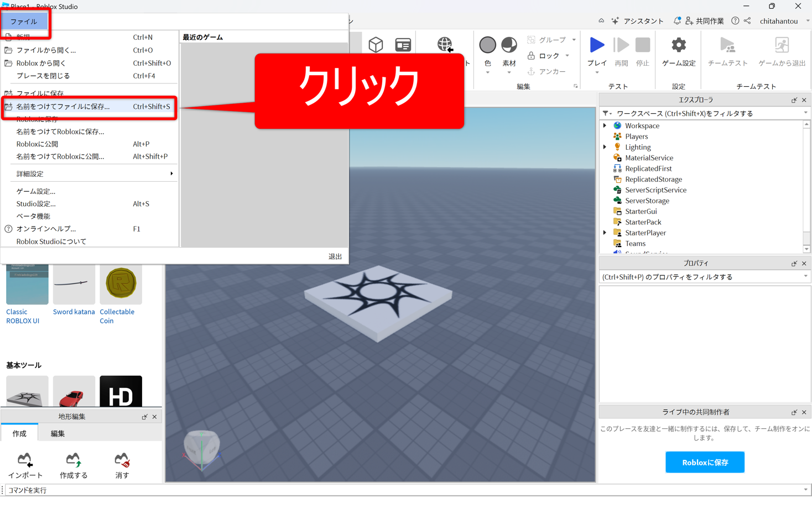Click the Import terrain icon
The width and height of the screenshot is (812, 514).
(25, 460)
